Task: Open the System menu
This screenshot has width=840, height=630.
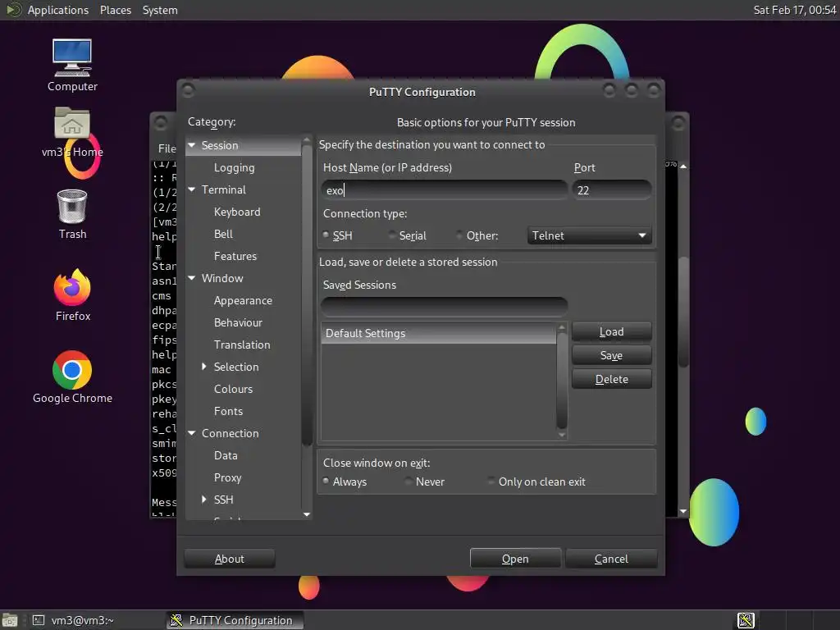Action: [160, 10]
